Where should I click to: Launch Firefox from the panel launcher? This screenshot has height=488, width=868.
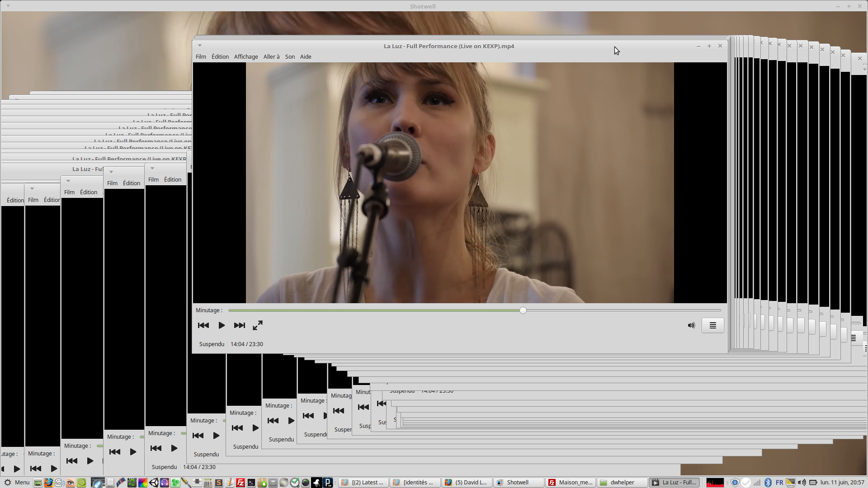tap(48, 483)
